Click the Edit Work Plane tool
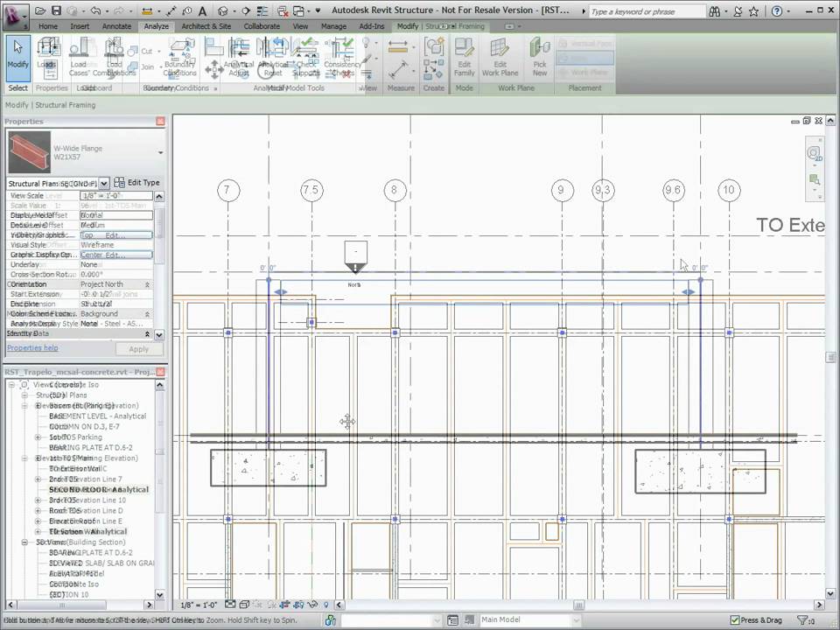The width and height of the screenshot is (840, 630). [x=500, y=58]
